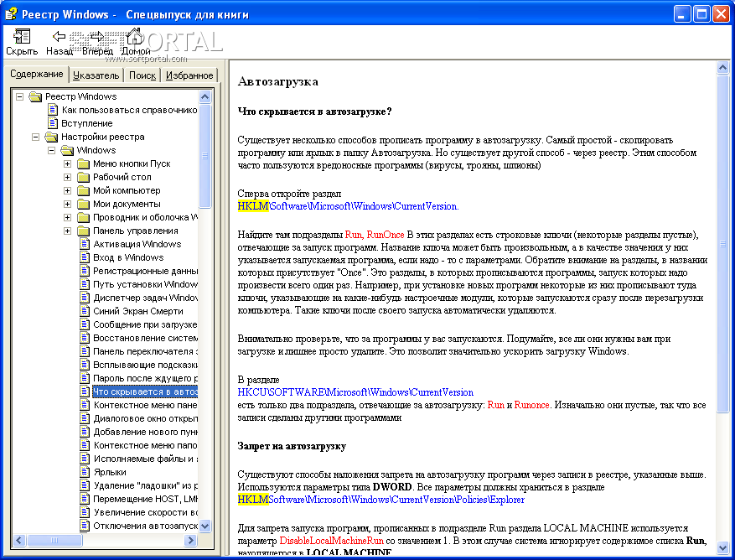Click the Проводник и оболочка folder icon
Viewport: 735px width, 560px height.
[x=84, y=218]
